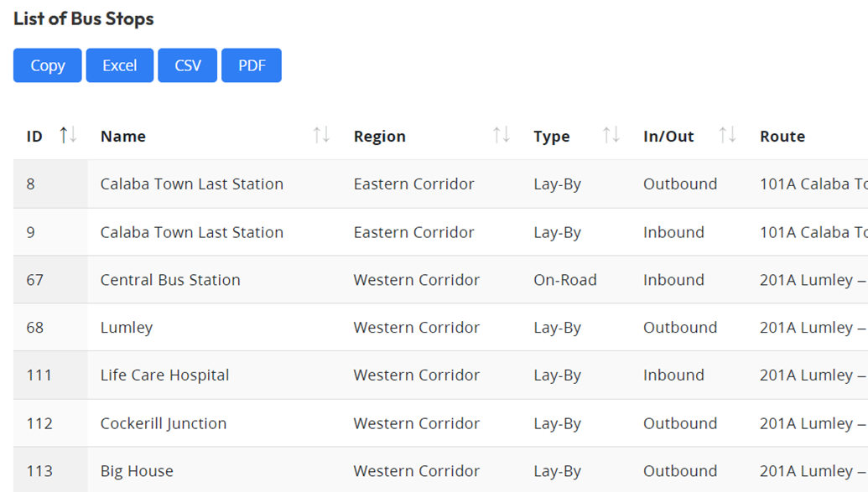868x492 pixels.
Task: Sort by clicking the Route column header
Action: tap(782, 136)
